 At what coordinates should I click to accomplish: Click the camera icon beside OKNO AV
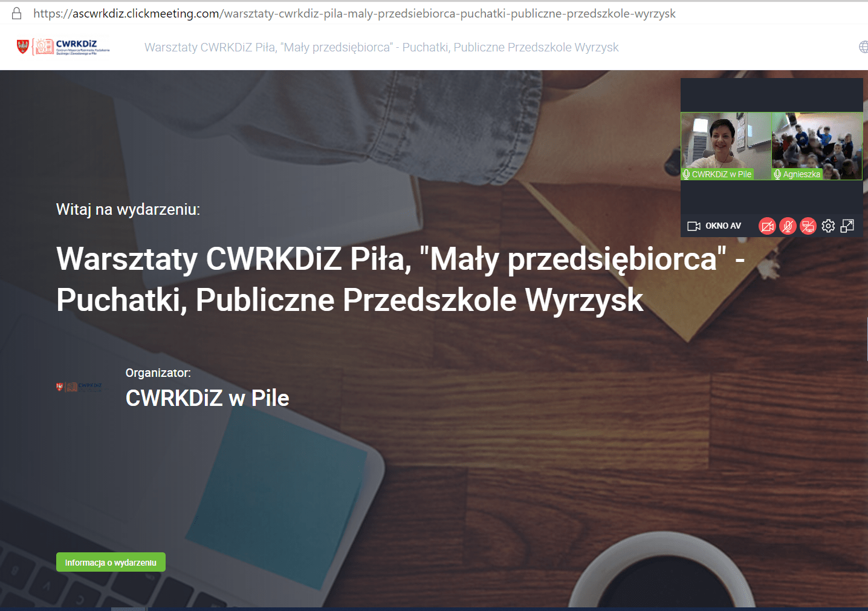pyautogui.click(x=693, y=226)
